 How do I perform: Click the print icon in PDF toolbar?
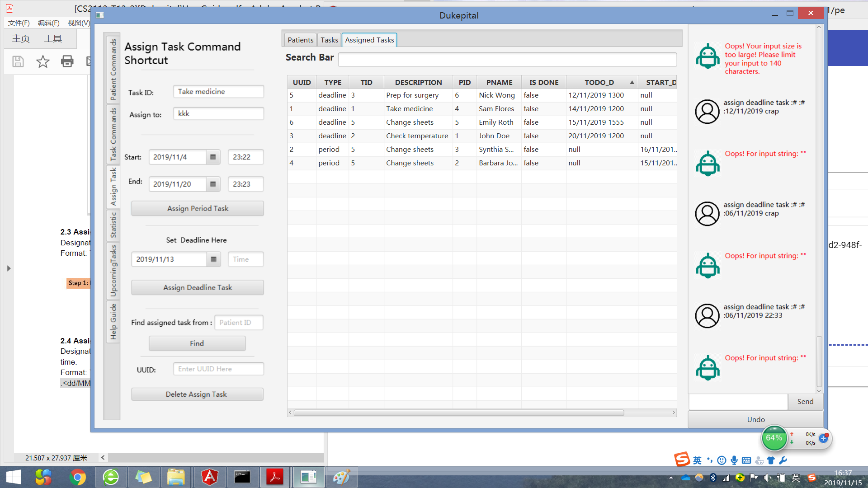[67, 61]
